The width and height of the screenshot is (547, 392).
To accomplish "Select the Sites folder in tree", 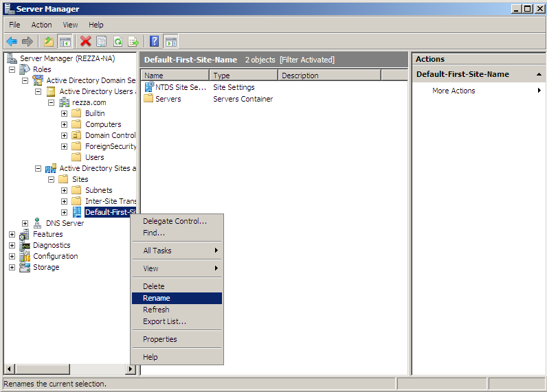I will [80, 179].
